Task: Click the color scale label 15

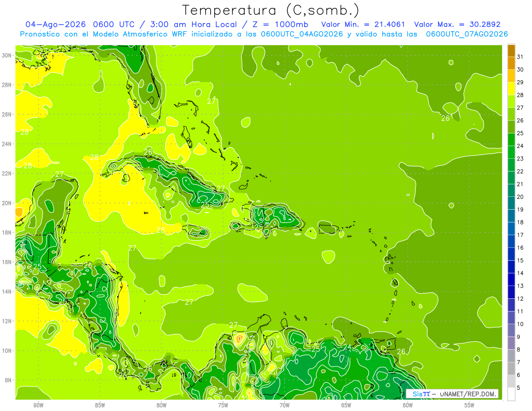Action: coord(520,260)
